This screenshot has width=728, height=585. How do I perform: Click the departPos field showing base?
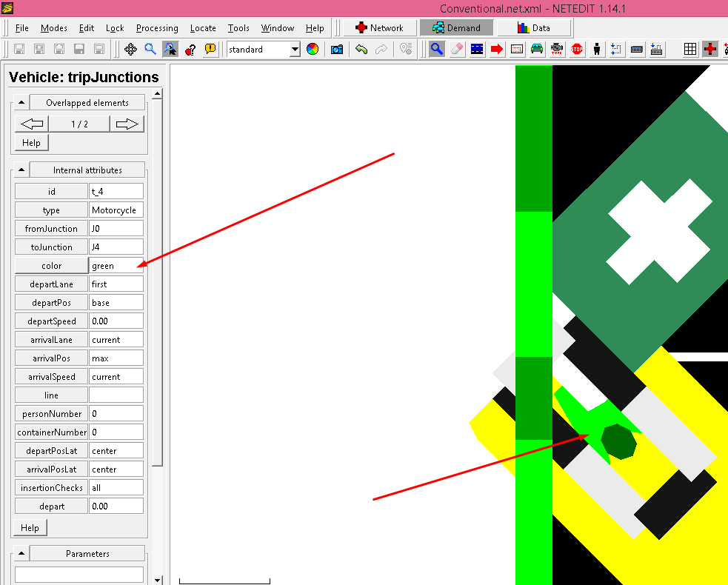tap(116, 302)
